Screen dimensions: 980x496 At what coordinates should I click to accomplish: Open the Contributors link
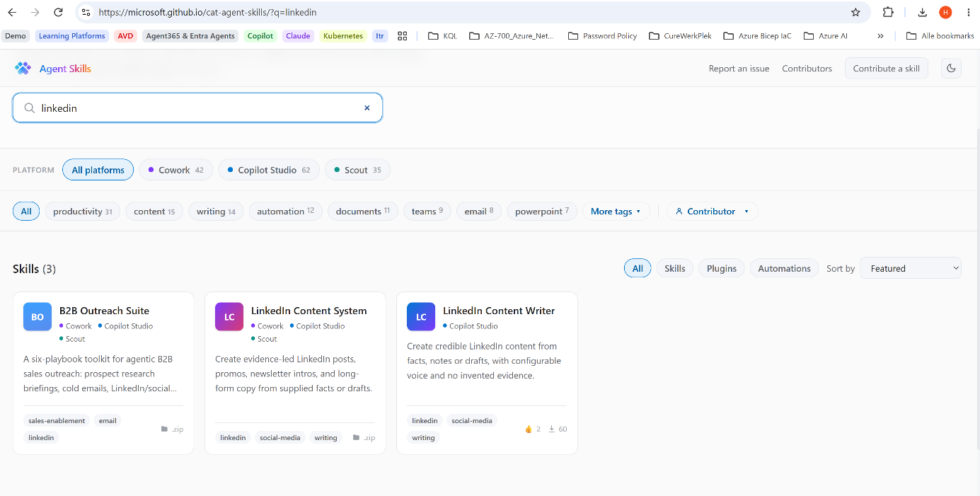[x=807, y=69]
